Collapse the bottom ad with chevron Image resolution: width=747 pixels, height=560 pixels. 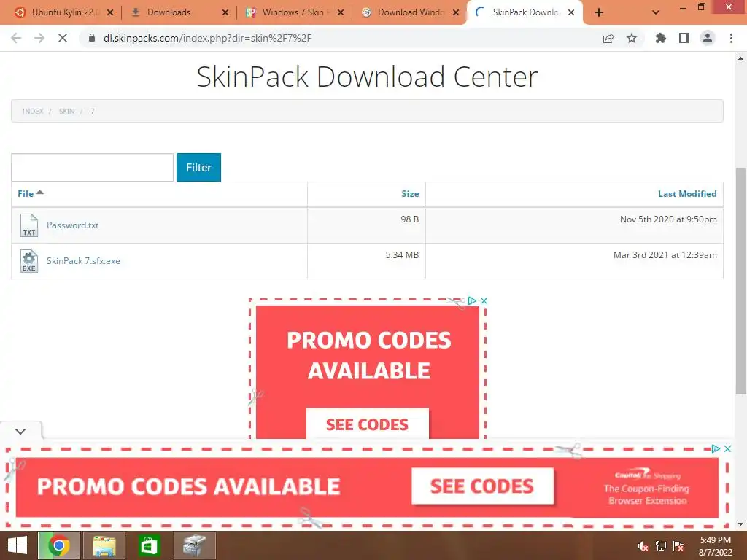(x=20, y=432)
